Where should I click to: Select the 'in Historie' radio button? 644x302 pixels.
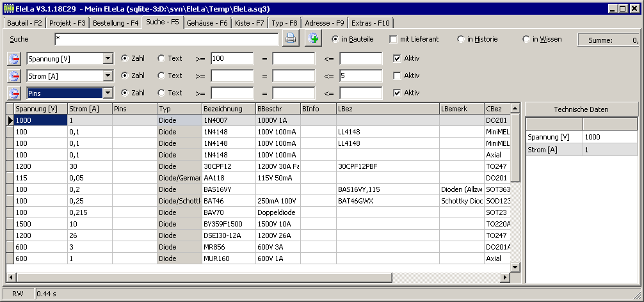coord(460,40)
